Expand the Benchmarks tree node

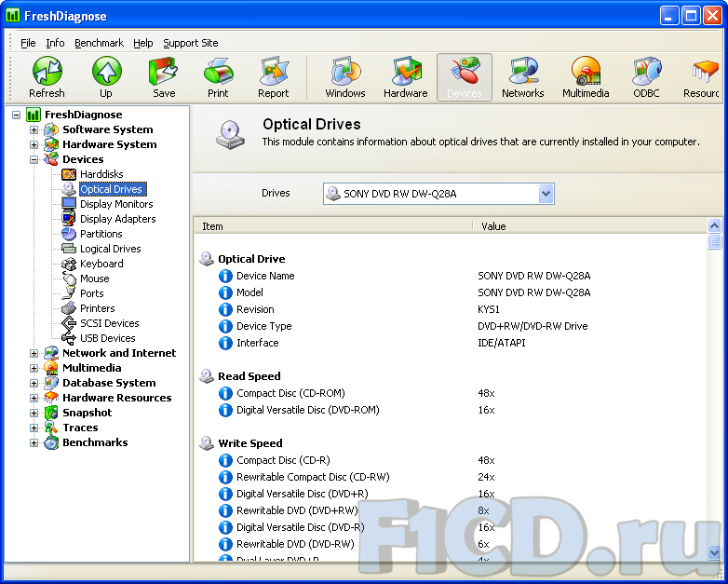point(34,442)
